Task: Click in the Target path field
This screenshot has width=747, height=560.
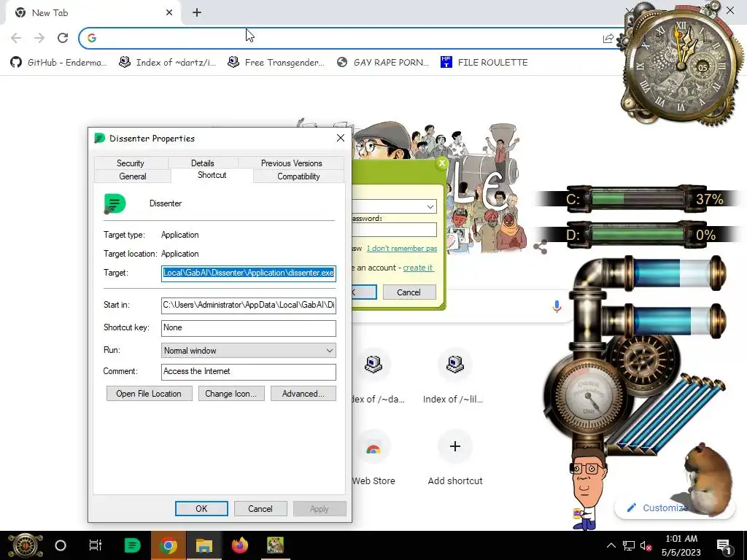Action: 248,273
